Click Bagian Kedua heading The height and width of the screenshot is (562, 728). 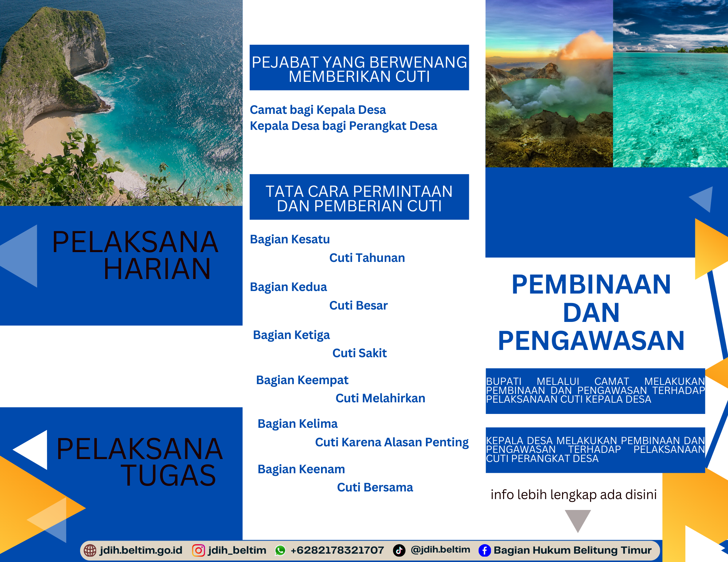coord(288,287)
